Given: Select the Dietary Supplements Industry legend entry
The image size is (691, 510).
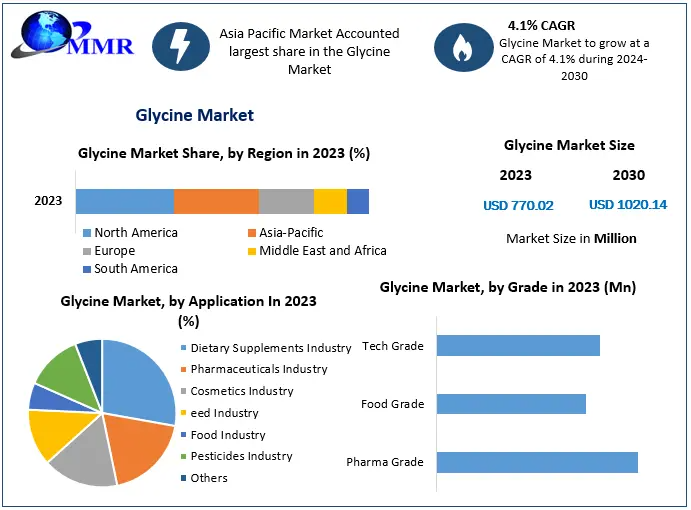Looking at the screenshot, I should tap(270, 348).
